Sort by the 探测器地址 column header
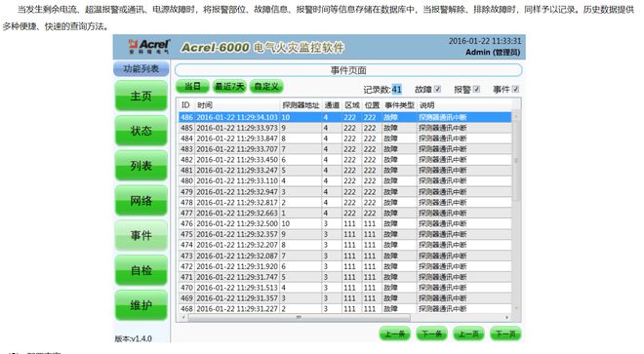 tap(301, 105)
